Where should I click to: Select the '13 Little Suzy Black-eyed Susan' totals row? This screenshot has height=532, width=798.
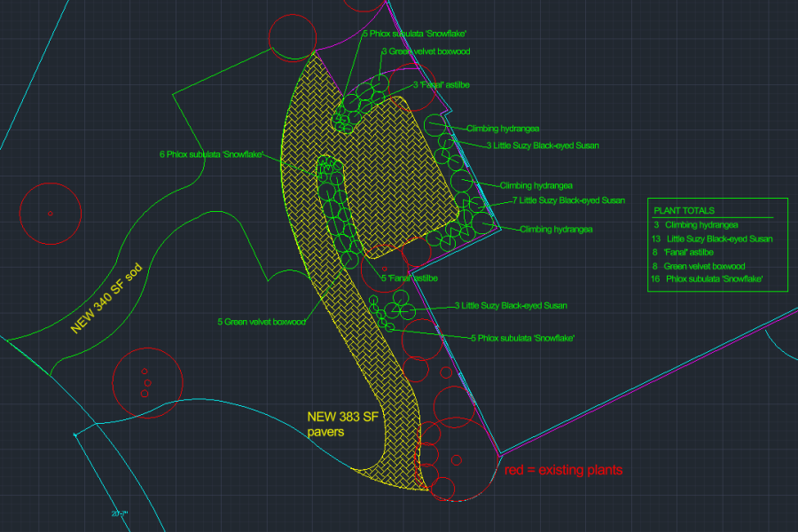point(712,239)
